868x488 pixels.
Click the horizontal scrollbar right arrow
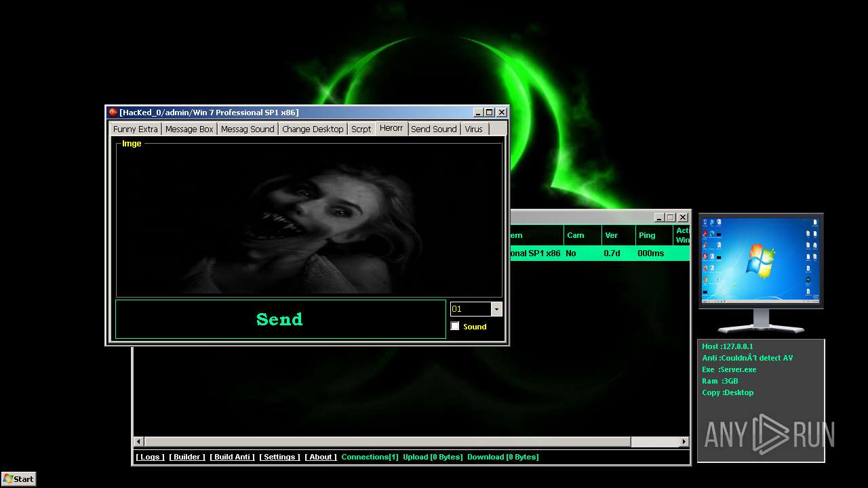point(684,442)
